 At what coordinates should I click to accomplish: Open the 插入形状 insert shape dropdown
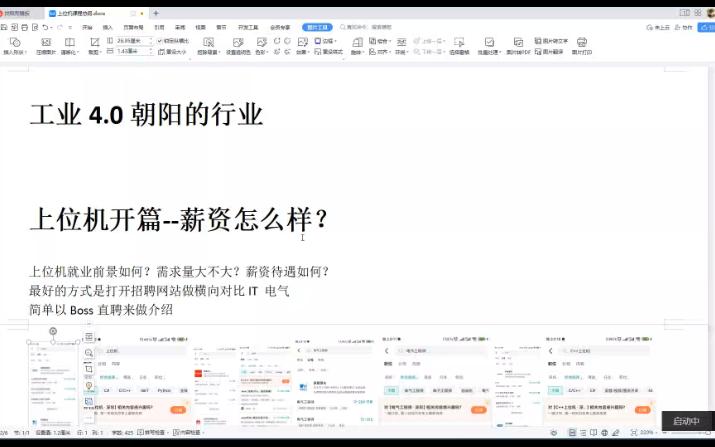click(15, 52)
